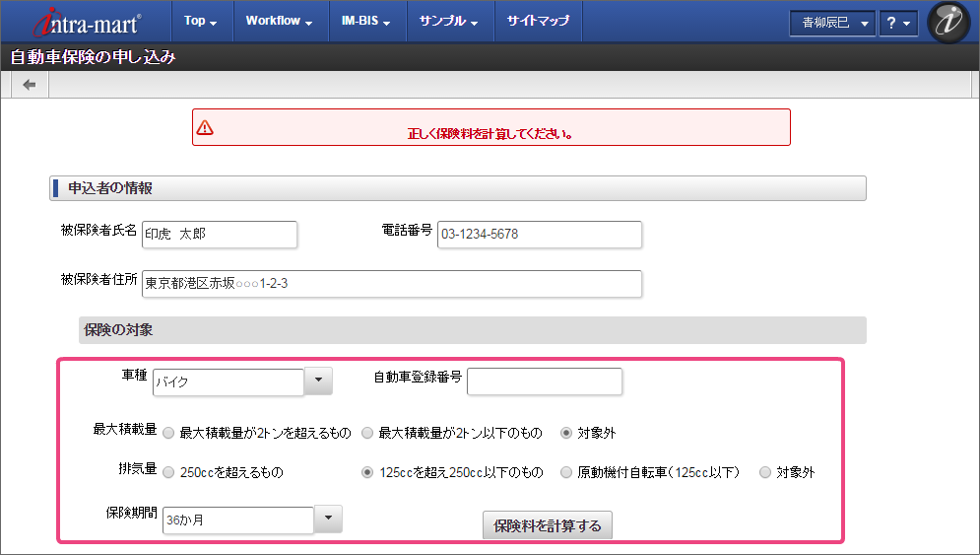
Task: Open the Top menu
Action: click(201, 21)
